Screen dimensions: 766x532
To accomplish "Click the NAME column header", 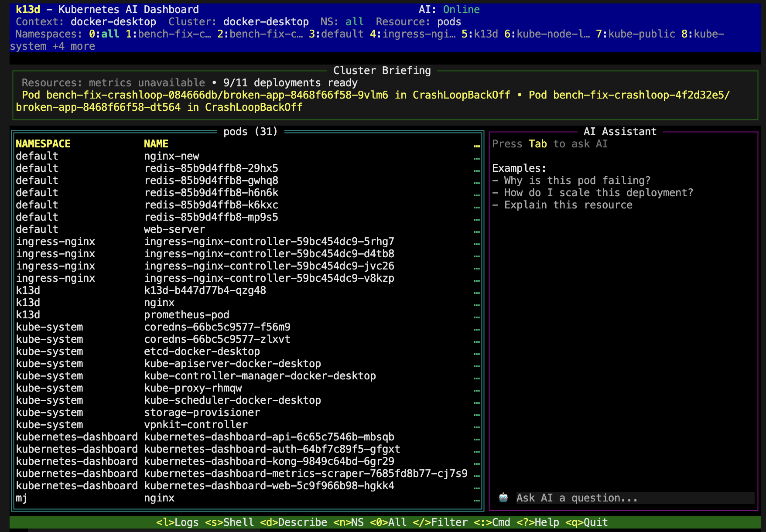I will [156, 144].
